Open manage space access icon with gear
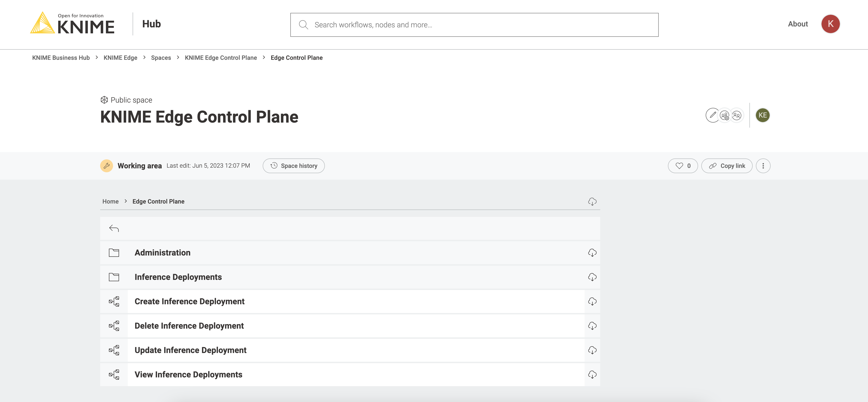The height and width of the screenshot is (402, 868). (725, 115)
